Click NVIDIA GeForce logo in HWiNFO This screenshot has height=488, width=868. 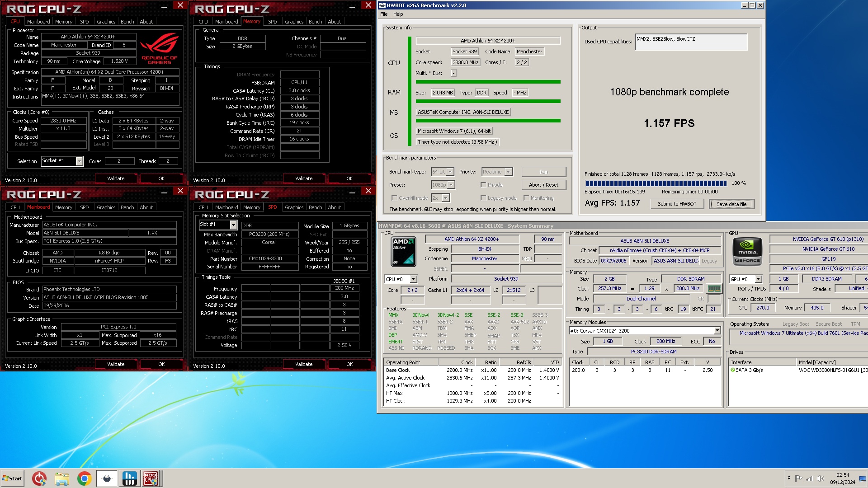coord(747,251)
